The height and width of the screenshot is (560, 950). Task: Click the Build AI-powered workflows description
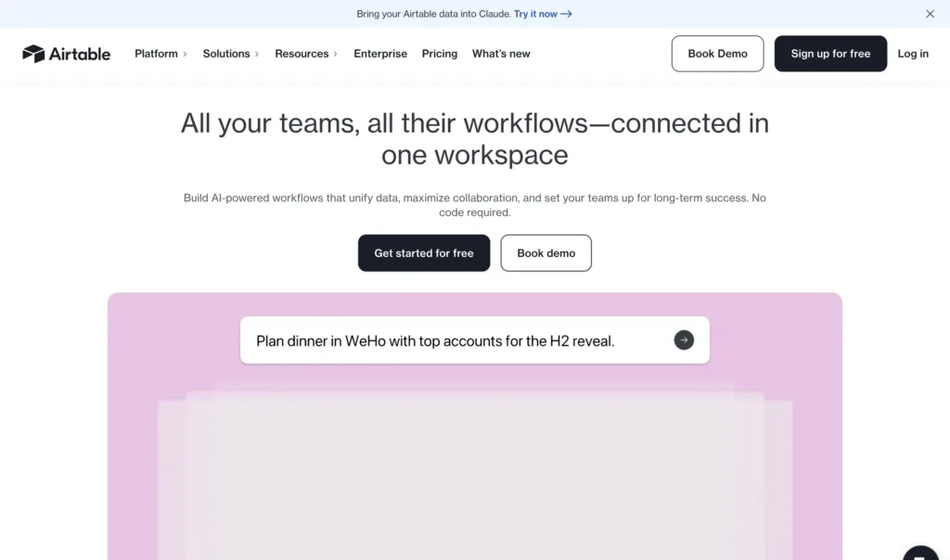[474, 205]
